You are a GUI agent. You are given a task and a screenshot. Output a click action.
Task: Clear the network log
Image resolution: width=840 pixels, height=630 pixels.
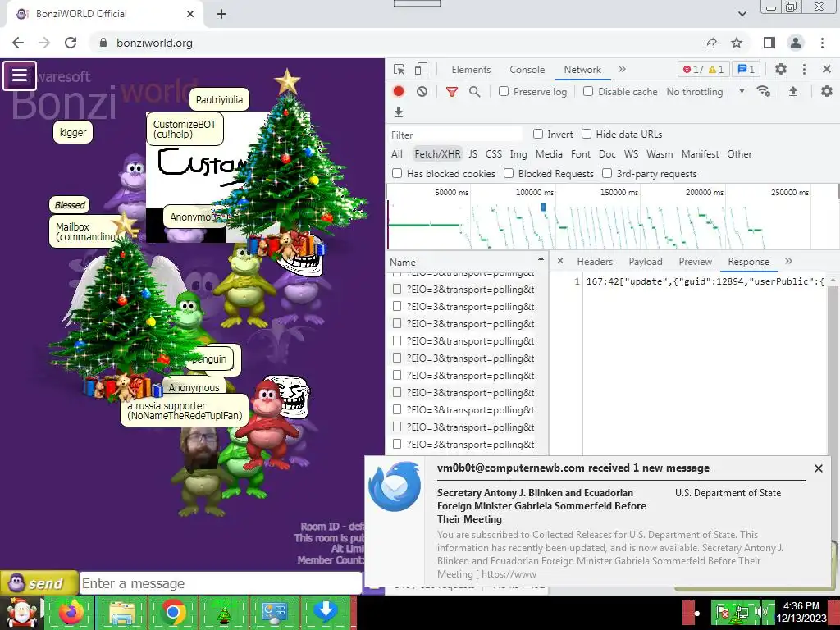click(x=422, y=92)
